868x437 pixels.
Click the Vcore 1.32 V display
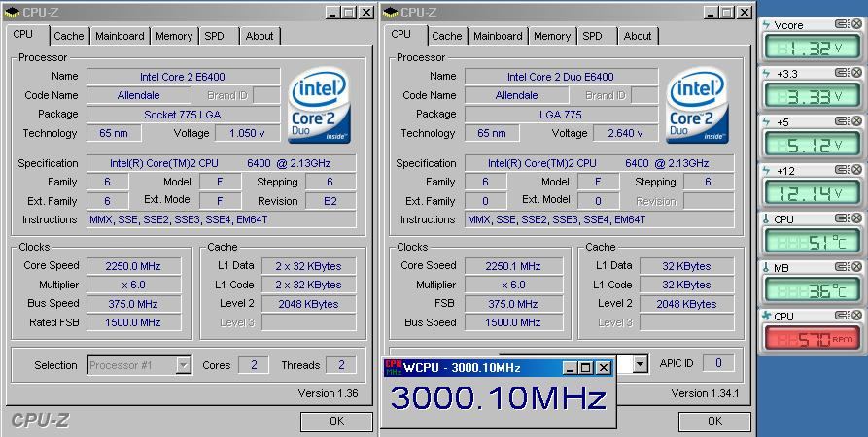pyautogui.click(x=812, y=49)
